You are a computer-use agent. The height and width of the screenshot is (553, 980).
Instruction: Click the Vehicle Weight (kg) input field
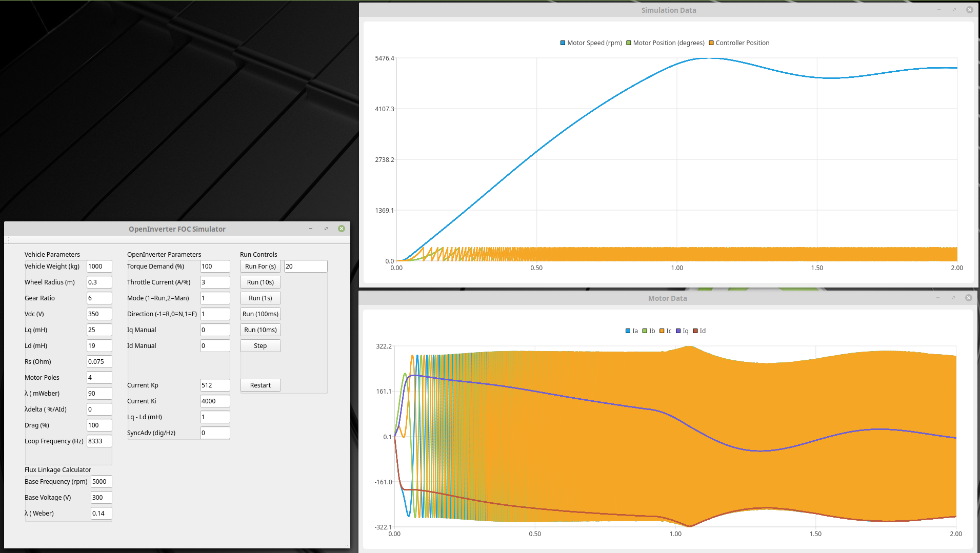pyautogui.click(x=99, y=267)
